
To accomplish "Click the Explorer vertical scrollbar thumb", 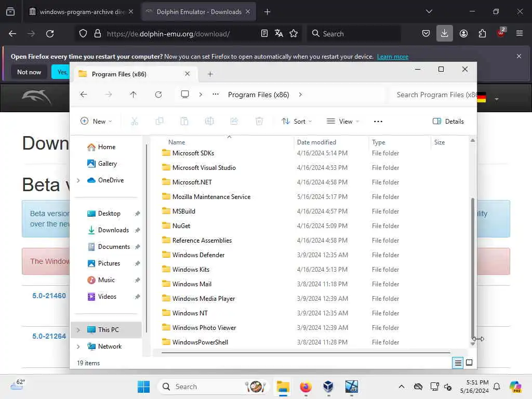I will pyautogui.click(x=473, y=268).
